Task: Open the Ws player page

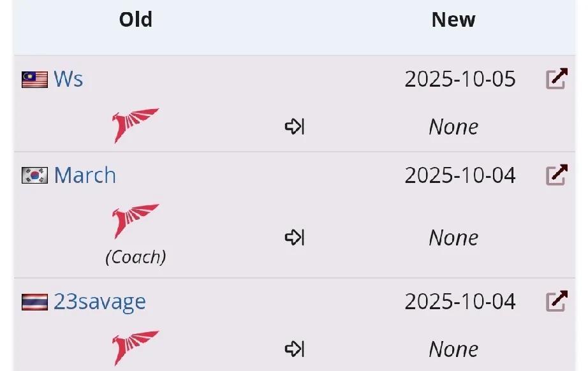Action: 68,79
